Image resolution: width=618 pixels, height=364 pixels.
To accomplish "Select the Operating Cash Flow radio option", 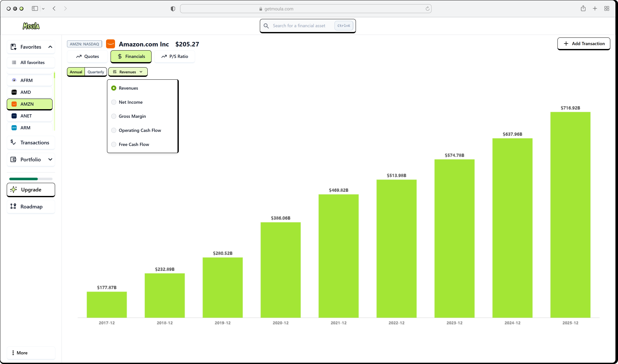I will pos(114,130).
